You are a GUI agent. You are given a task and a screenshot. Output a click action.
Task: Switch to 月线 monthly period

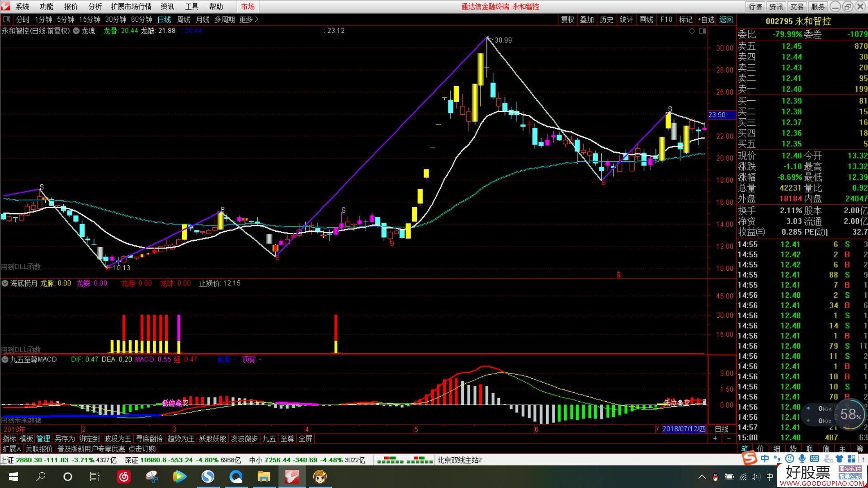tap(203, 19)
